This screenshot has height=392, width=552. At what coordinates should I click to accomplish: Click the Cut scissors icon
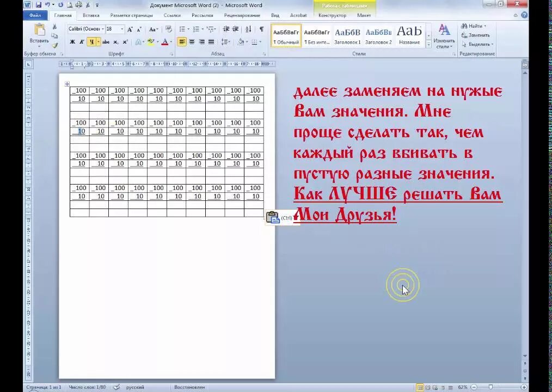click(x=54, y=27)
